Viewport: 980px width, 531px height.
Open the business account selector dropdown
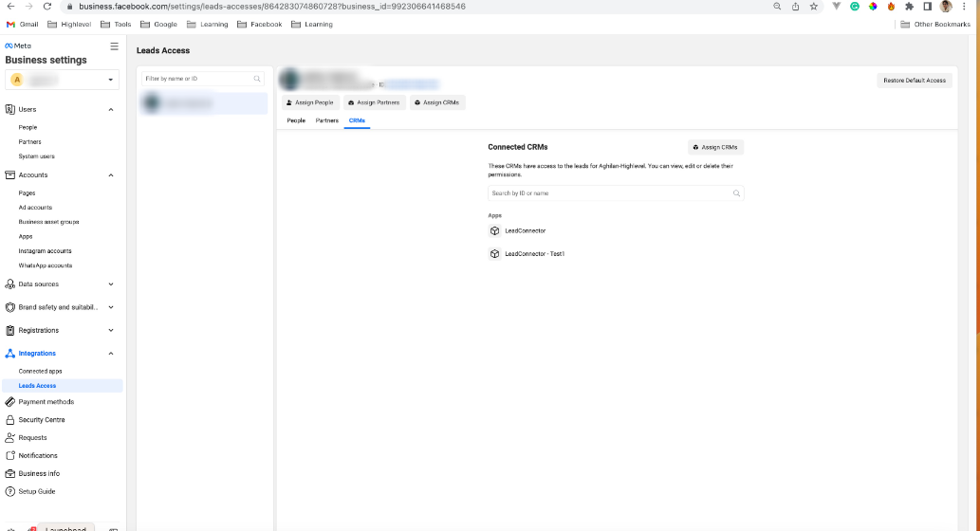(x=62, y=80)
